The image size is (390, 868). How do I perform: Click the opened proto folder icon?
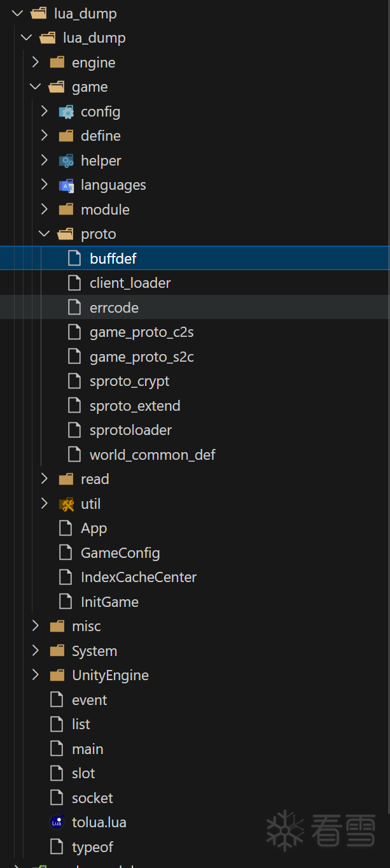click(x=66, y=234)
